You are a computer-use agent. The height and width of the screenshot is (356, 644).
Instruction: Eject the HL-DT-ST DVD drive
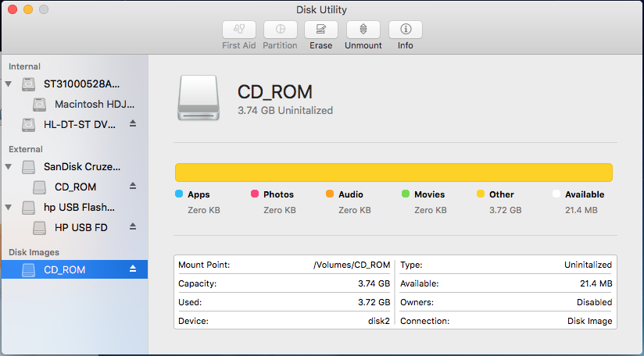(133, 124)
